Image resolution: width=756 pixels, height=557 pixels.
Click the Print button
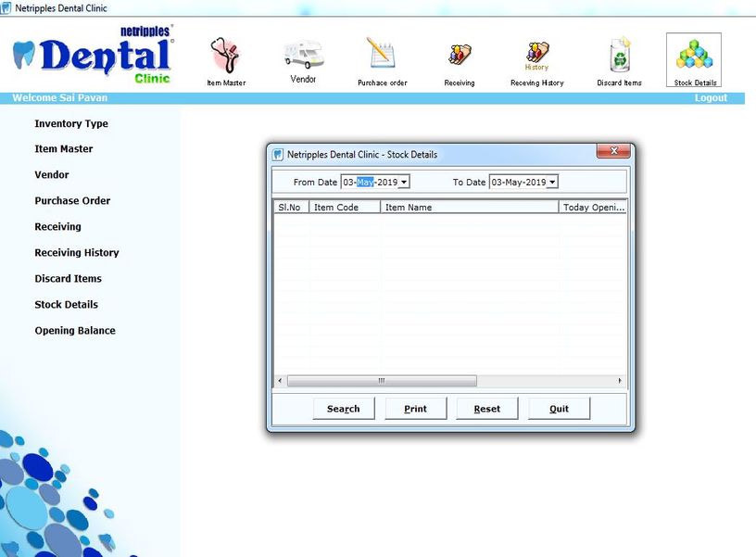416,409
